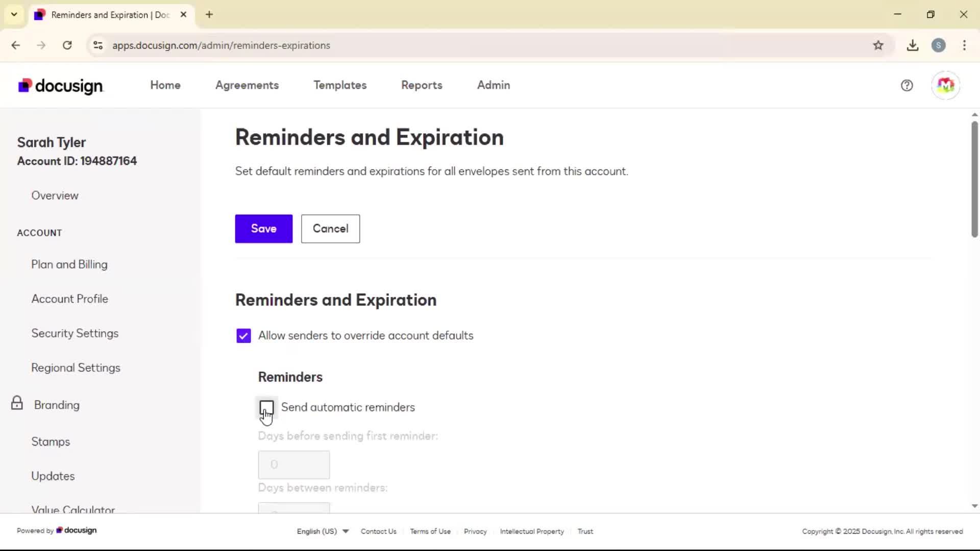Open Branding settings
Screen dimensions: 980x551
tap(57, 405)
